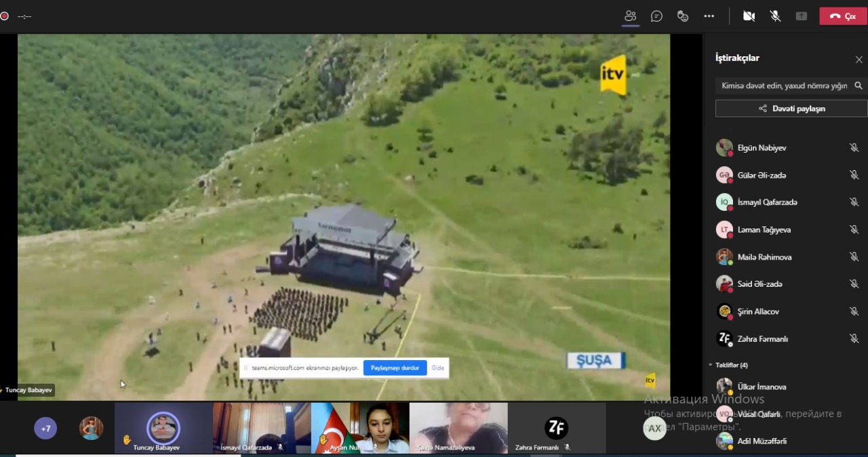Click the share content tray icon
This screenshot has height=457, width=868.
(802, 16)
